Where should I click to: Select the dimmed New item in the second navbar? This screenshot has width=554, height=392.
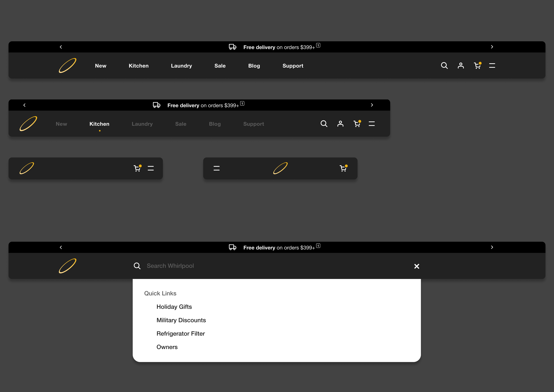click(x=61, y=124)
